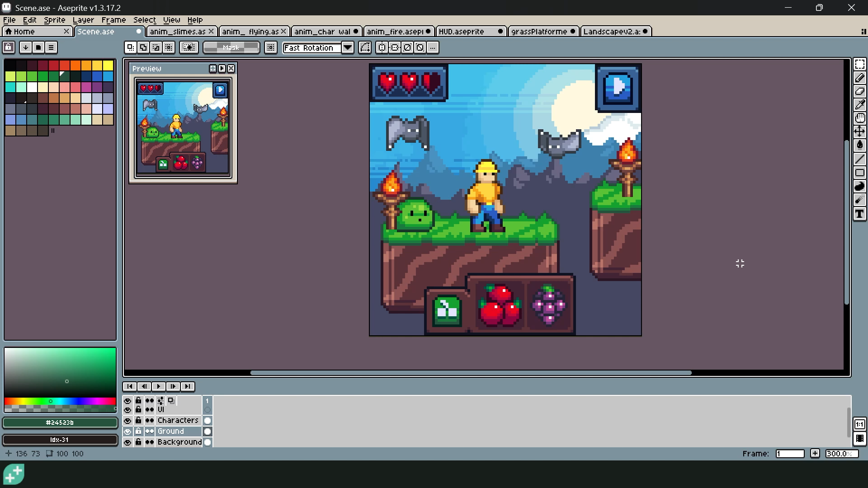Click the Mask color button
Screen dimensions: 868x488
pyautogui.click(x=231, y=47)
